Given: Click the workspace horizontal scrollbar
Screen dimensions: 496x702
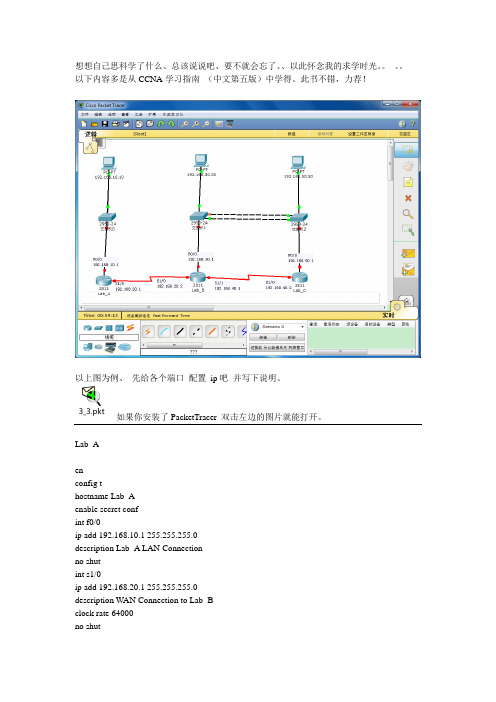Looking at the screenshot, I should point(232,308).
